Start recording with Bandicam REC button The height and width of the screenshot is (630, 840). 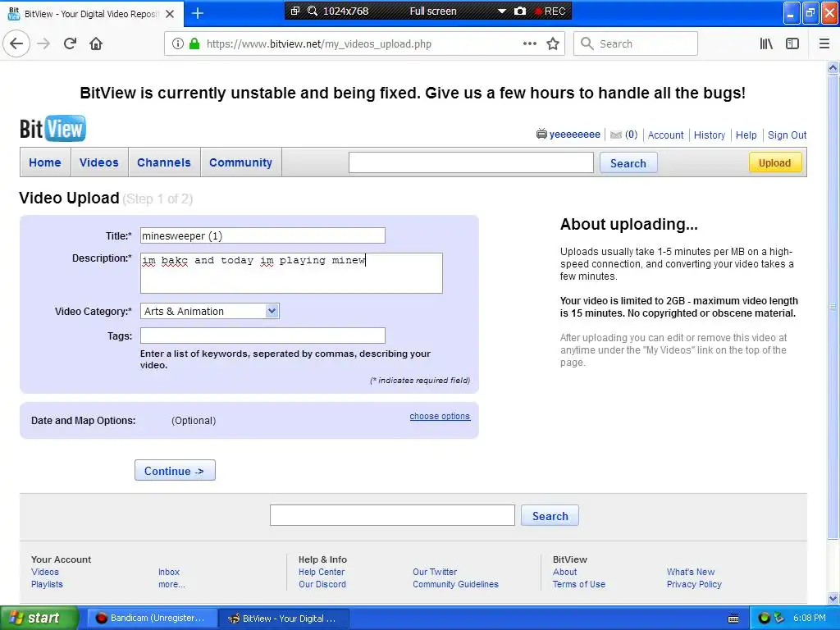click(x=550, y=11)
